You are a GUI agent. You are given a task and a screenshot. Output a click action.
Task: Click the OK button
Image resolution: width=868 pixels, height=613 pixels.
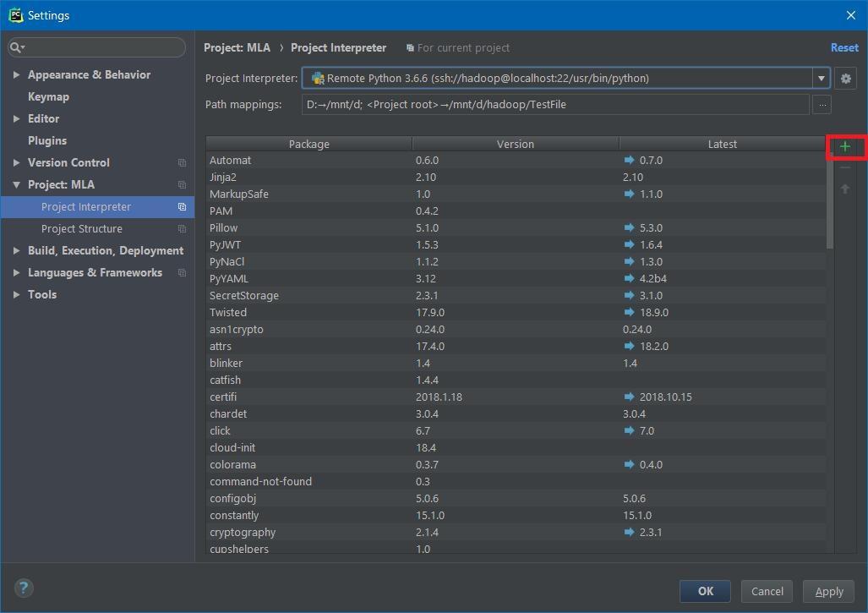705,591
